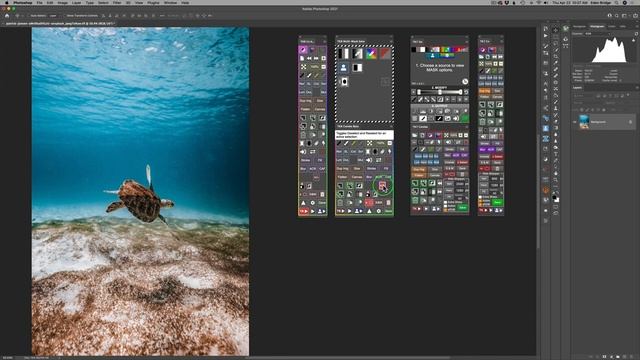
Task: Select the Zoom tool in toolbar
Action: click(x=556, y=180)
